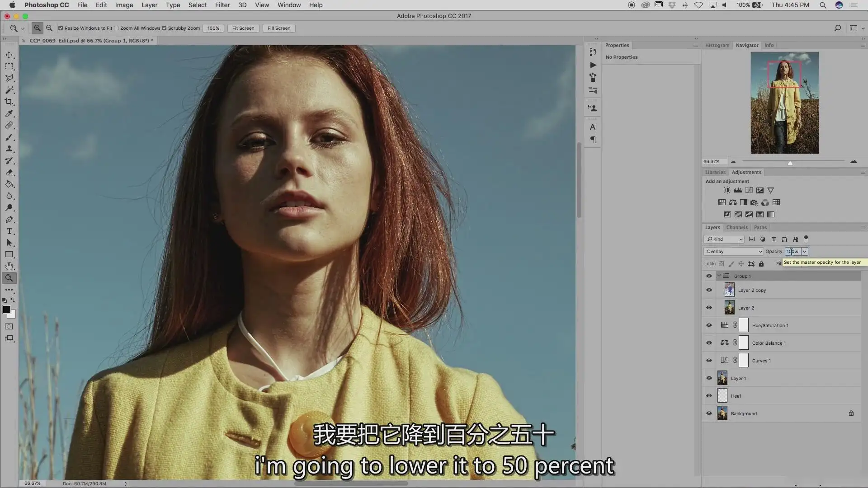
Task: Add a Color Balance adjustment from Adjustments panel
Action: coord(732,202)
